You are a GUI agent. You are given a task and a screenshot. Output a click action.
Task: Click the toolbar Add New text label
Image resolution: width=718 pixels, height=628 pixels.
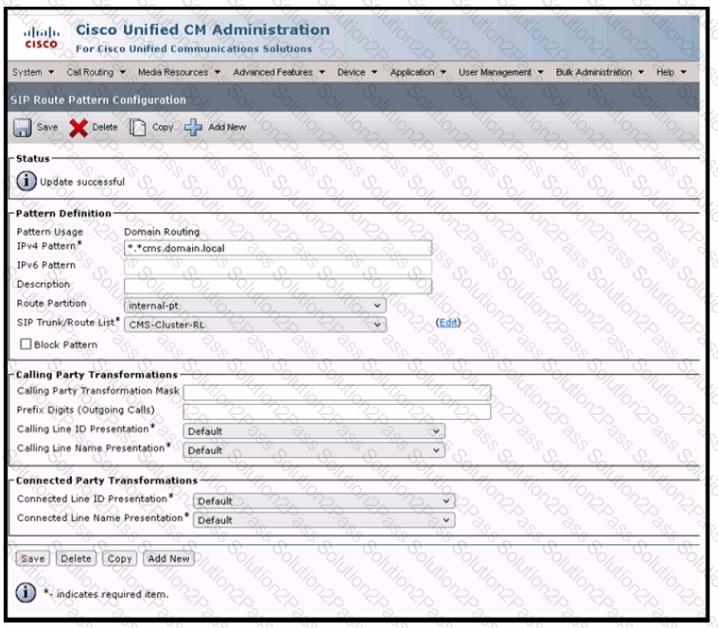(x=227, y=127)
